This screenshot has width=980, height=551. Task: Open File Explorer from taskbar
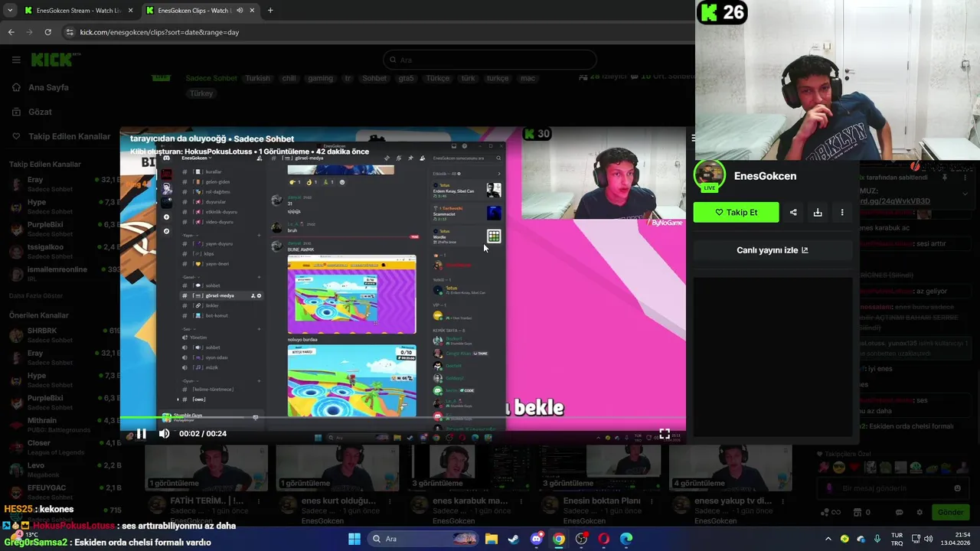click(491, 539)
